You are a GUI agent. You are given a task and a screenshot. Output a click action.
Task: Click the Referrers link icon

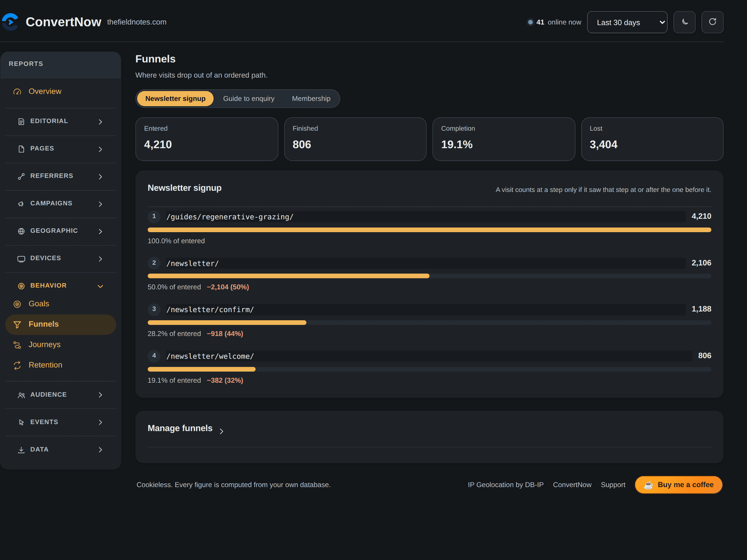point(21,176)
